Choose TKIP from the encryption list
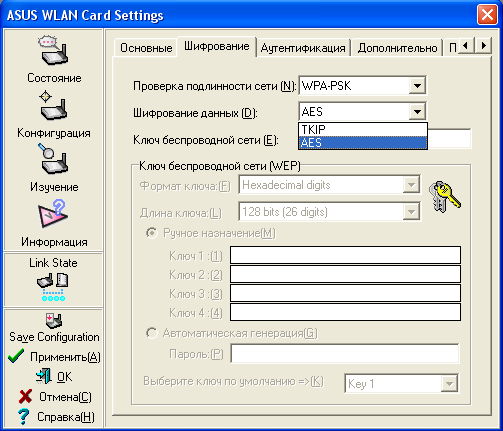 click(x=363, y=129)
